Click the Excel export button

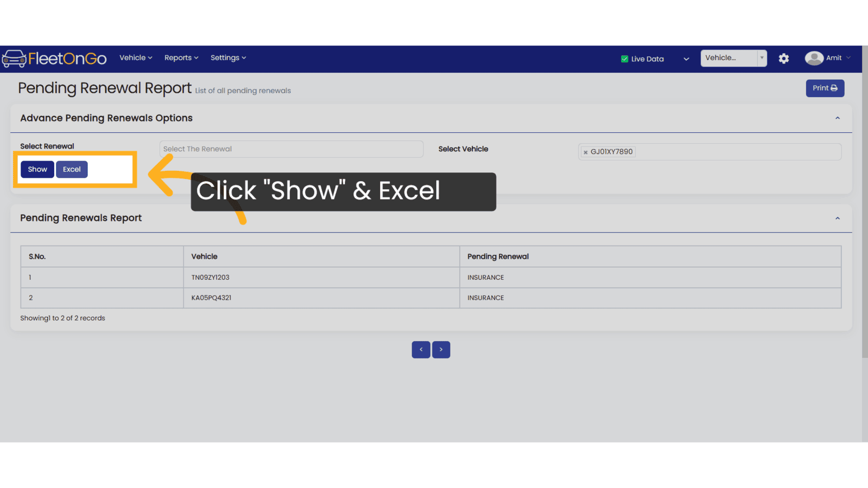[x=72, y=170]
